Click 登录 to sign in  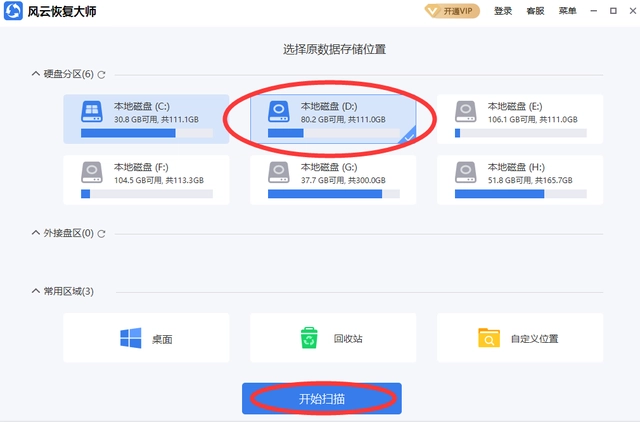point(503,11)
